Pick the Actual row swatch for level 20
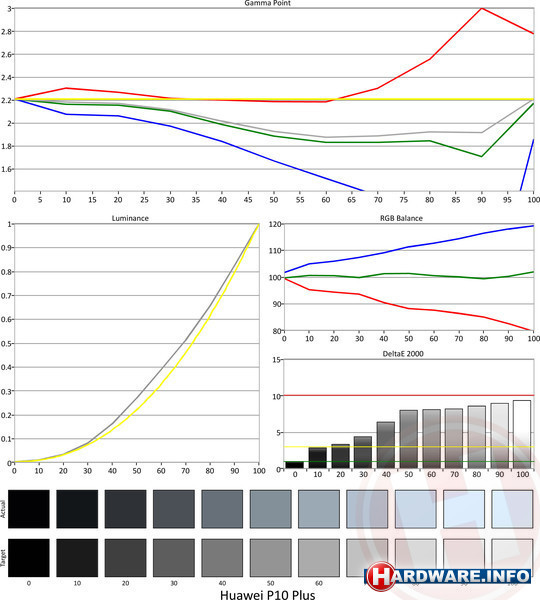 tap(126, 509)
